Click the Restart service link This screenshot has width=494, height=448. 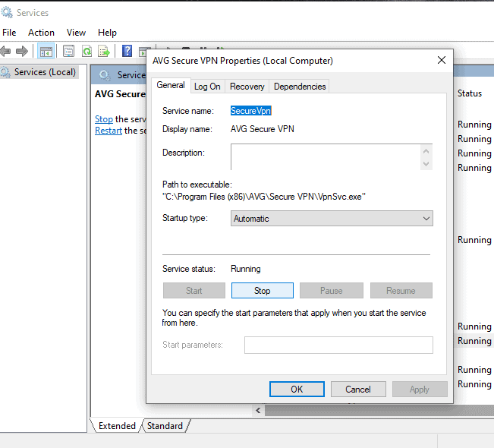108,131
